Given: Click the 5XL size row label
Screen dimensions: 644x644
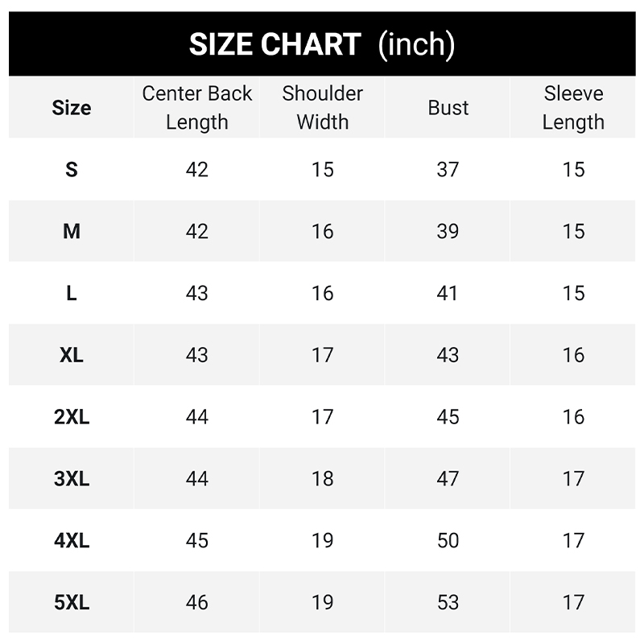Looking at the screenshot, I should point(72,602).
